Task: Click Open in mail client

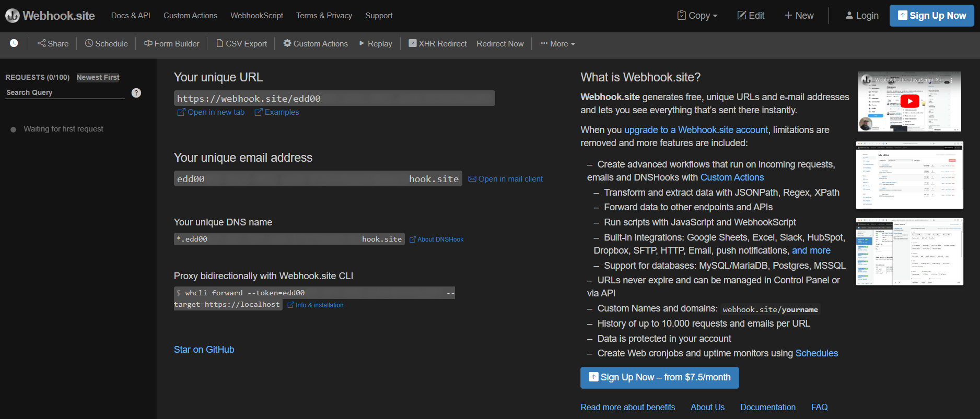Action: pos(506,179)
